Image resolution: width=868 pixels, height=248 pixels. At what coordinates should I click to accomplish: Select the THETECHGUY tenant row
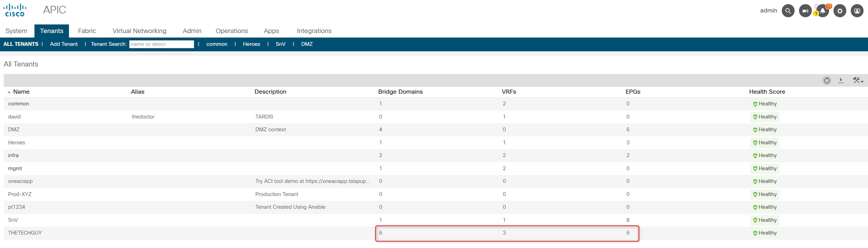[x=25, y=233]
